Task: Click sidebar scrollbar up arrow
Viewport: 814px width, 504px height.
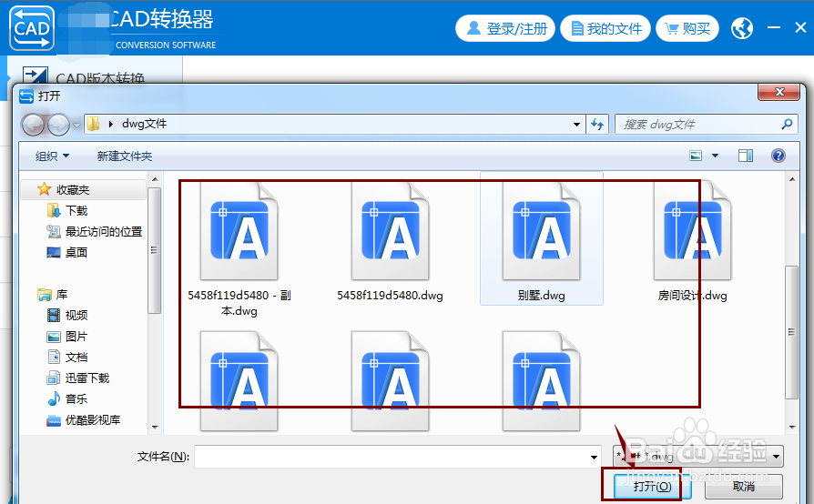Action: click(x=155, y=179)
